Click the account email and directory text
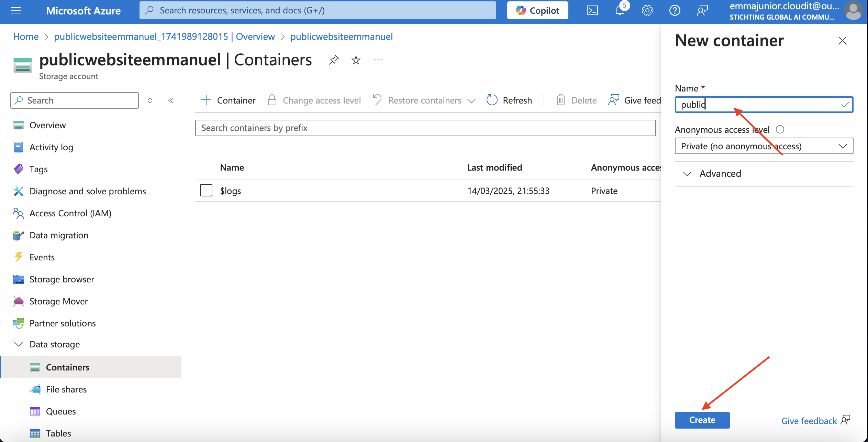 (x=784, y=11)
